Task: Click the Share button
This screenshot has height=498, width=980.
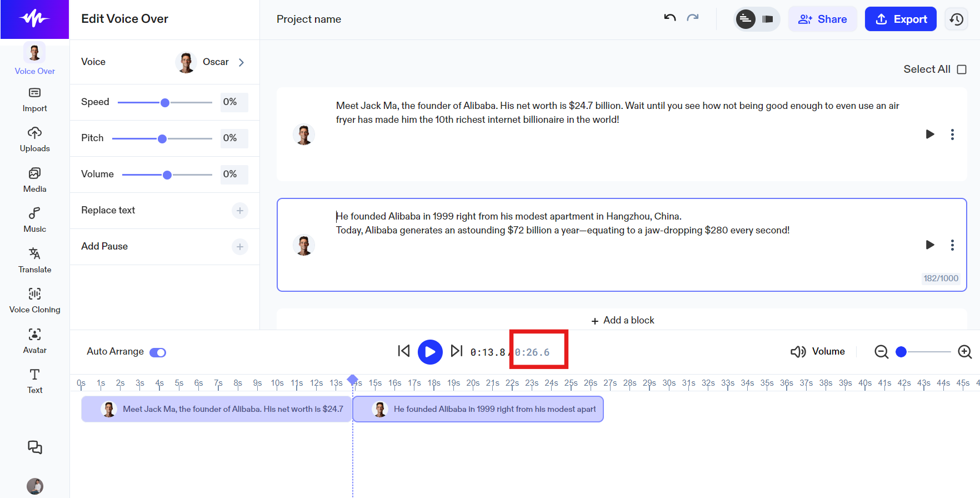Action: coord(822,19)
